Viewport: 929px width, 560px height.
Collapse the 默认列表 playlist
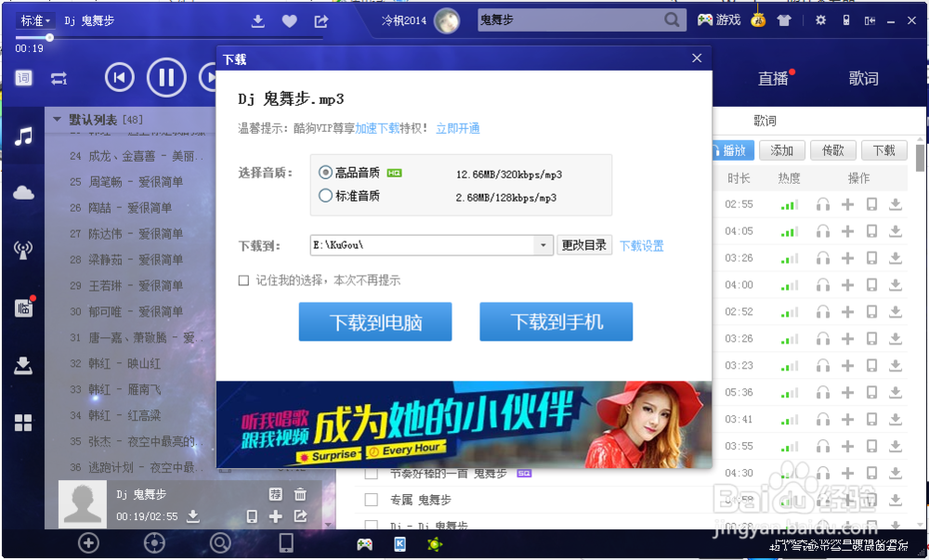click(57, 119)
